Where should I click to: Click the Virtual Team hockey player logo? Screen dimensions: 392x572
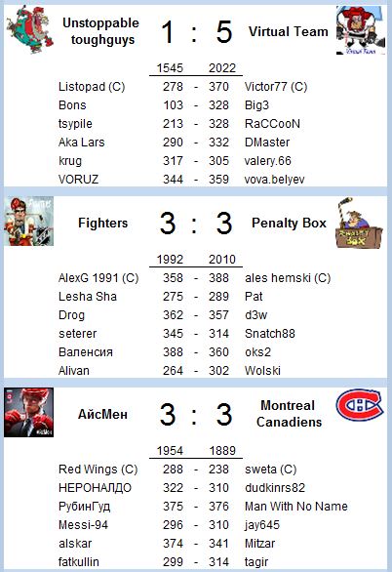pyautogui.click(x=361, y=30)
